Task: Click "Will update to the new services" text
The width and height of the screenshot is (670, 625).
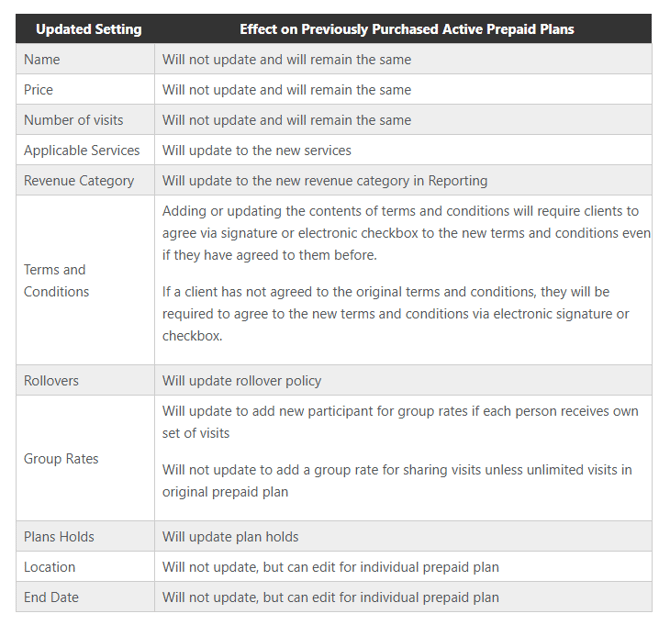Action: [257, 150]
